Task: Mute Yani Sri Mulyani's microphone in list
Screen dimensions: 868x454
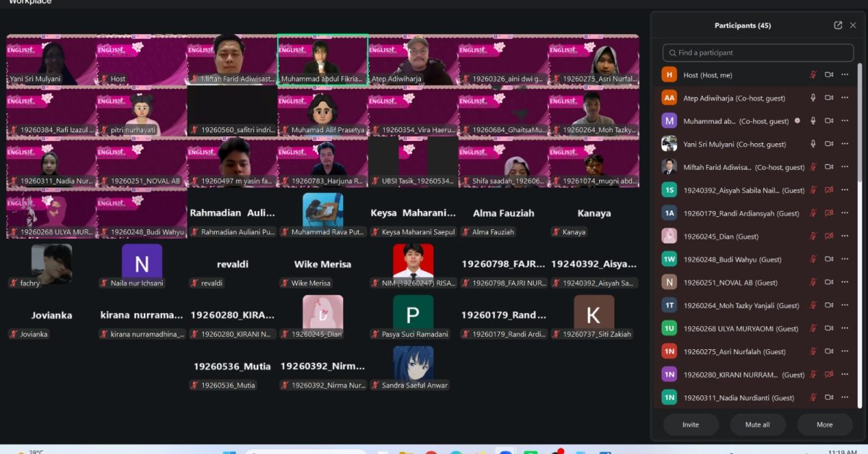Action: click(x=813, y=145)
